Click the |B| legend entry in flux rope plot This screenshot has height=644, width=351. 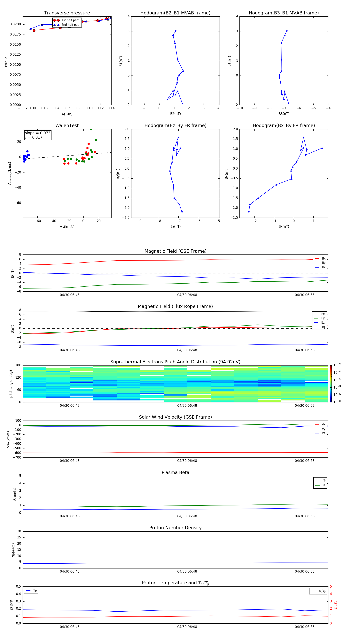pos(320,327)
